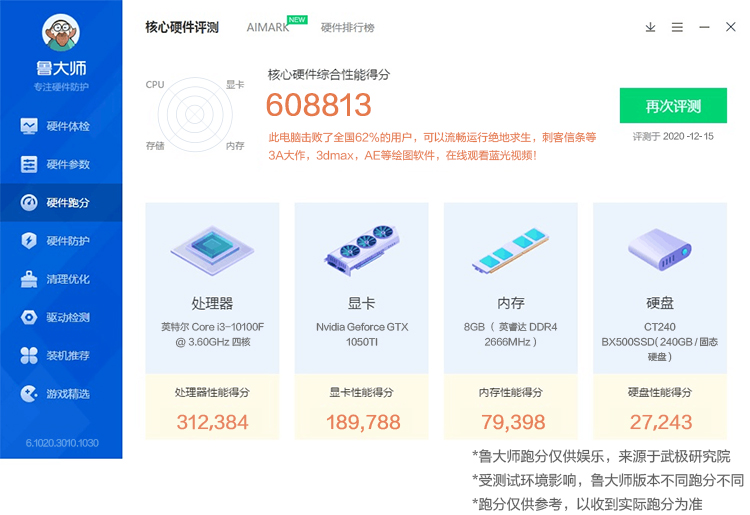Select 硬件跑分 benchmark gauge icon
750x515 pixels.
click(29, 202)
